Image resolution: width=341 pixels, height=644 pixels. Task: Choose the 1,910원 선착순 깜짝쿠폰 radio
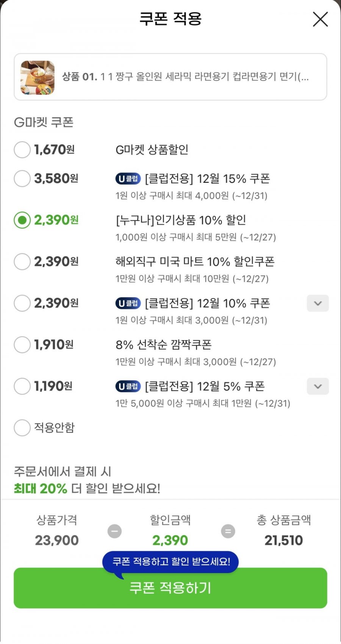[x=22, y=345]
